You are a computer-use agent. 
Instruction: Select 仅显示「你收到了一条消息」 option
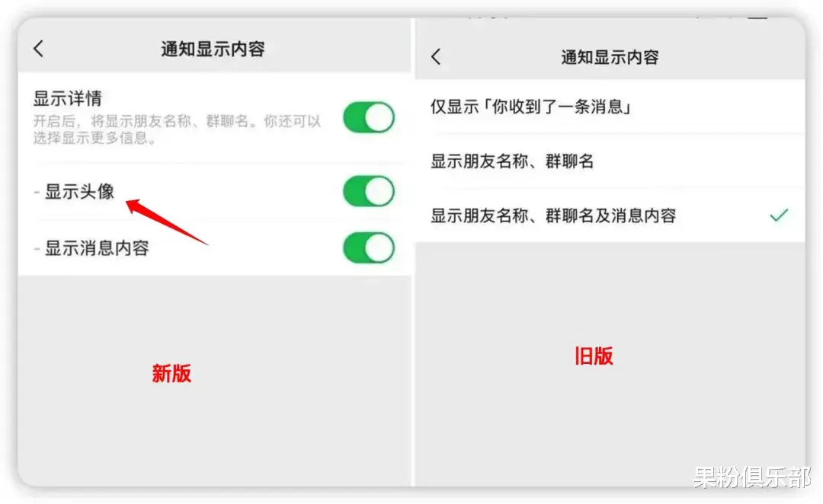click(610, 107)
